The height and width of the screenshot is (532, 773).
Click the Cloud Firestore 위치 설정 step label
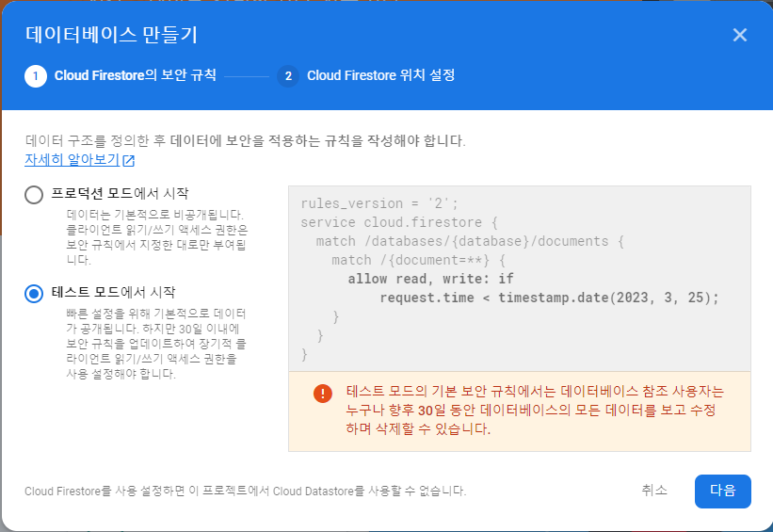[380, 75]
